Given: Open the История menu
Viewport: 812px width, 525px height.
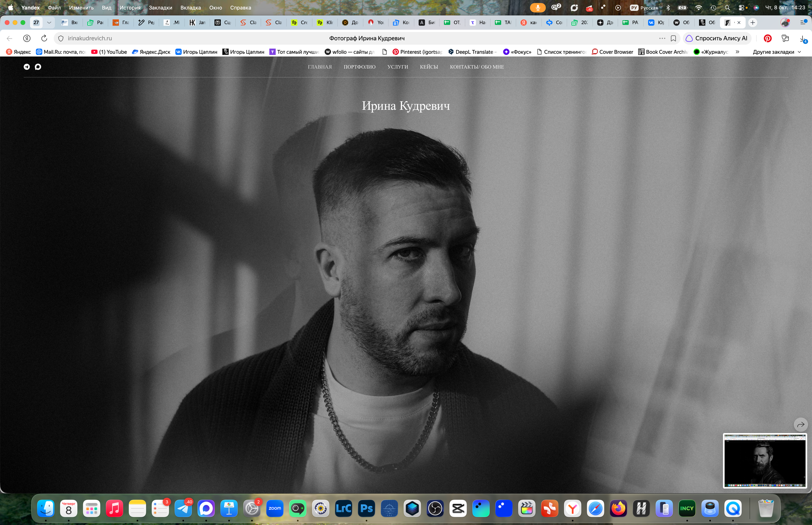Looking at the screenshot, I should pos(130,8).
